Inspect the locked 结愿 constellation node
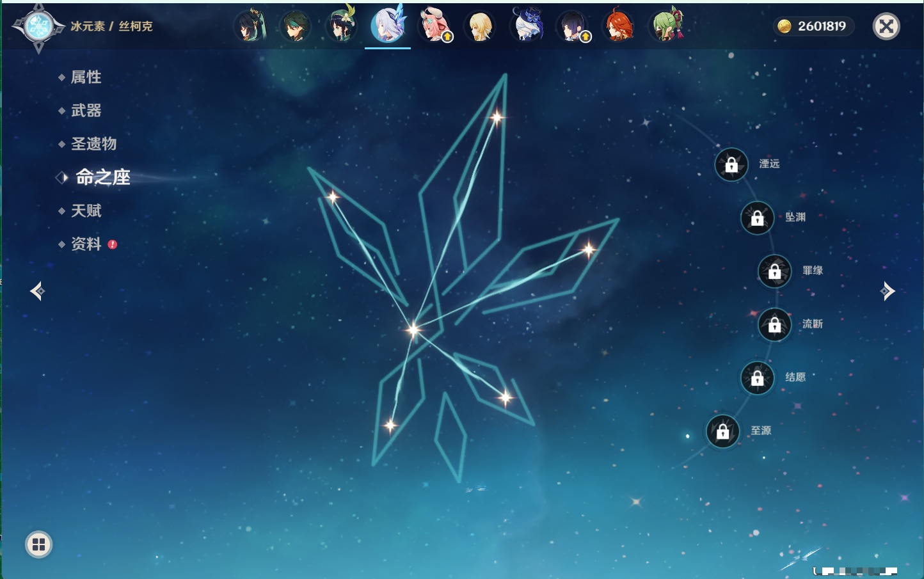 758,377
